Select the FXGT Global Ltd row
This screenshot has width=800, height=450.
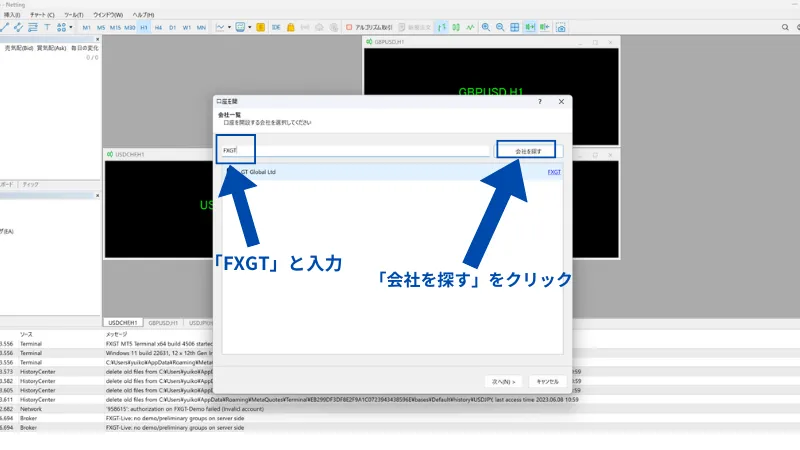click(x=392, y=172)
